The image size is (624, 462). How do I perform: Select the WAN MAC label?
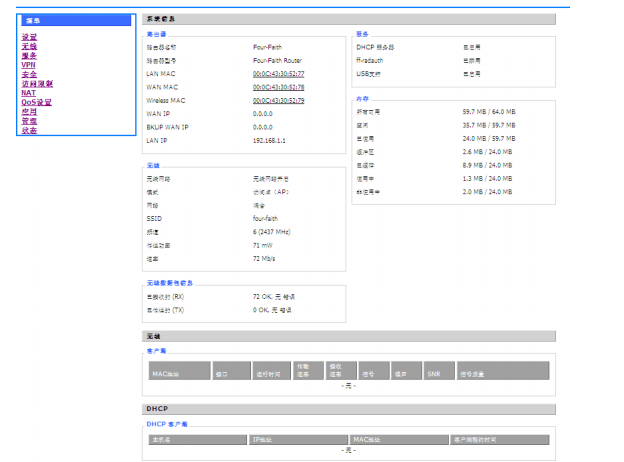click(162, 87)
